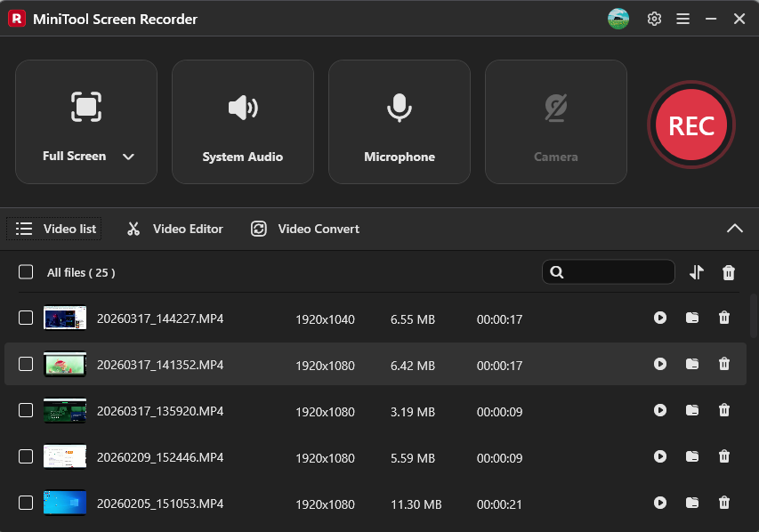
Task: Open the Video Convert tool
Action: point(304,229)
